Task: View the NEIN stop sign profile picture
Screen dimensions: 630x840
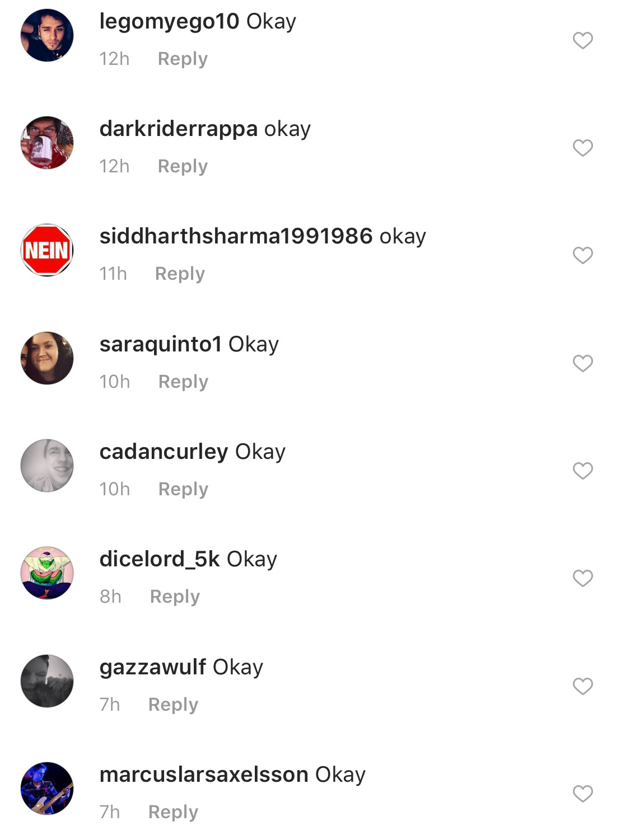Action: click(47, 250)
